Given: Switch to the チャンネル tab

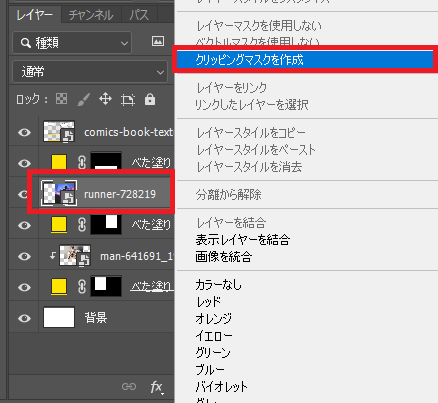Looking at the screenshot, I should coord(91,15).
